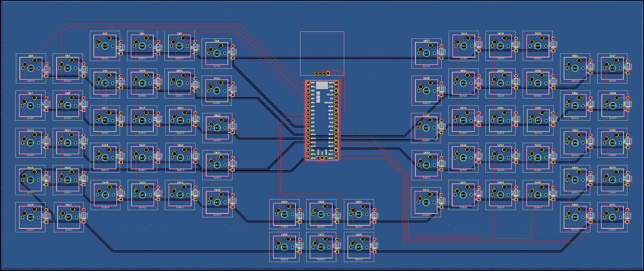Select the SW32 thumb switch footprint
Screen dimensions: 644x271
[321, 247]
